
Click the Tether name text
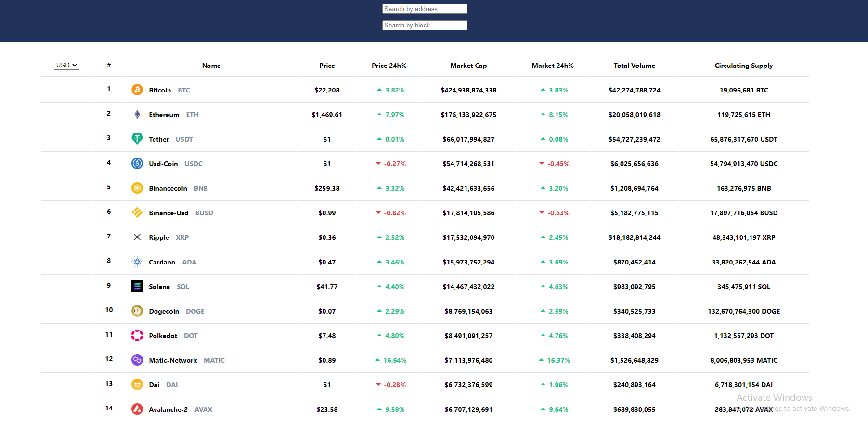point(159,139)
